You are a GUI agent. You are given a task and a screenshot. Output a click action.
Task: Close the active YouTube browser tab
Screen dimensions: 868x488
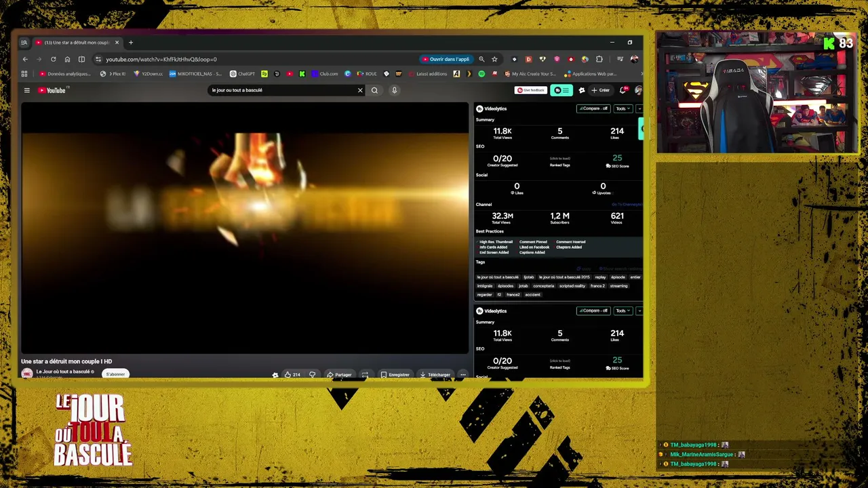117,43
